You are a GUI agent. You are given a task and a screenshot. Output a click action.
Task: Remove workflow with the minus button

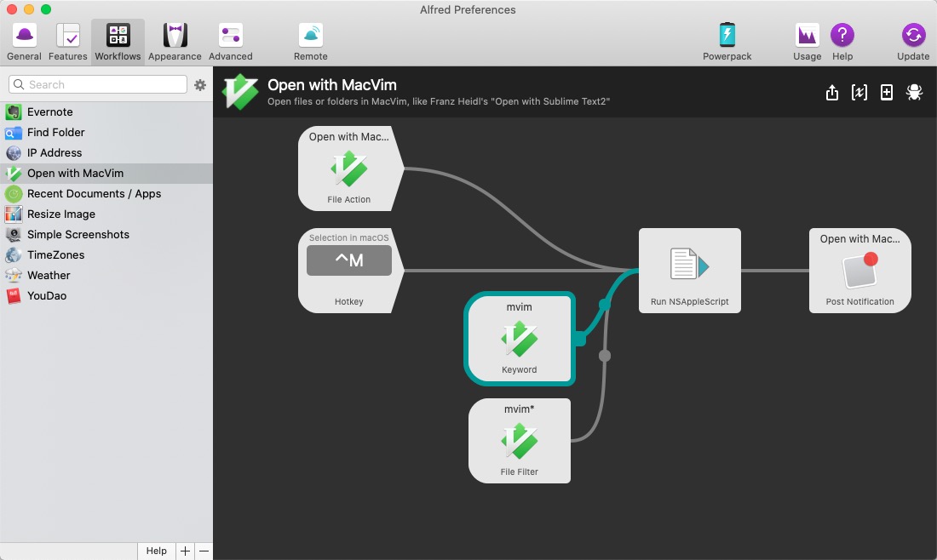[x=204, y=551]
